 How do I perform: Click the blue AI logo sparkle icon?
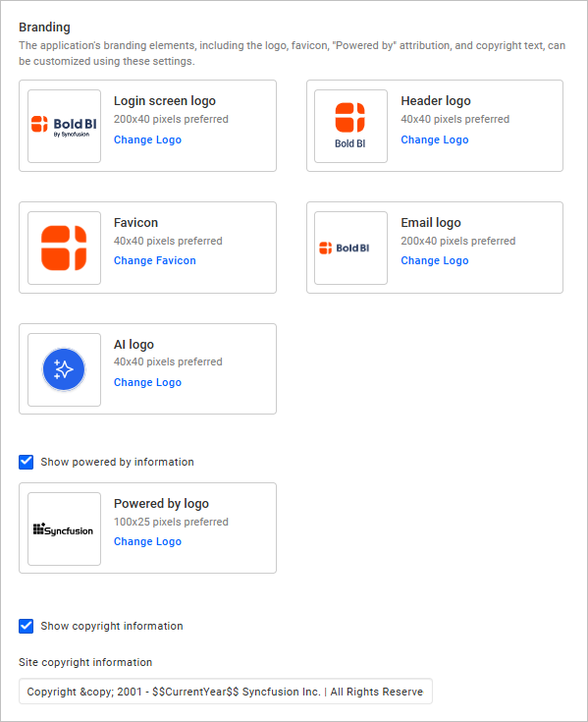[64, 369]
